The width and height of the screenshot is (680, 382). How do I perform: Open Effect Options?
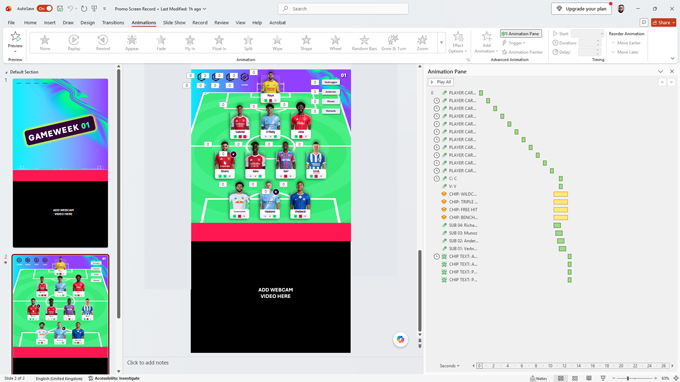pyautogui.click(x=458, y=42)
